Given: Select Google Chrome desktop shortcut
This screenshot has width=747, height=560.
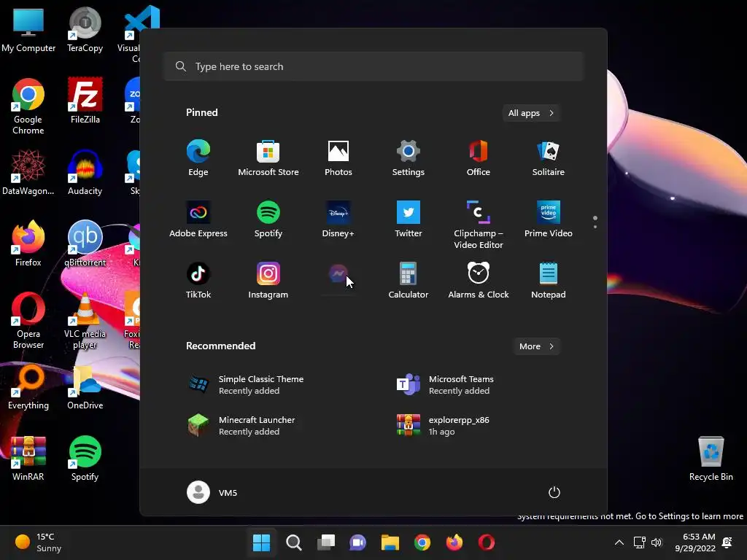Looking at the screenshot, I should 28,106.
